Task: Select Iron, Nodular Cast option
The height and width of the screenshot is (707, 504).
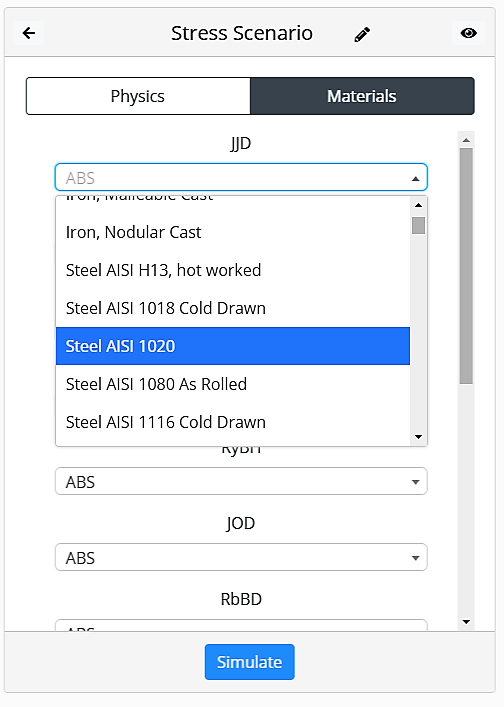Action: pos(233,232)
